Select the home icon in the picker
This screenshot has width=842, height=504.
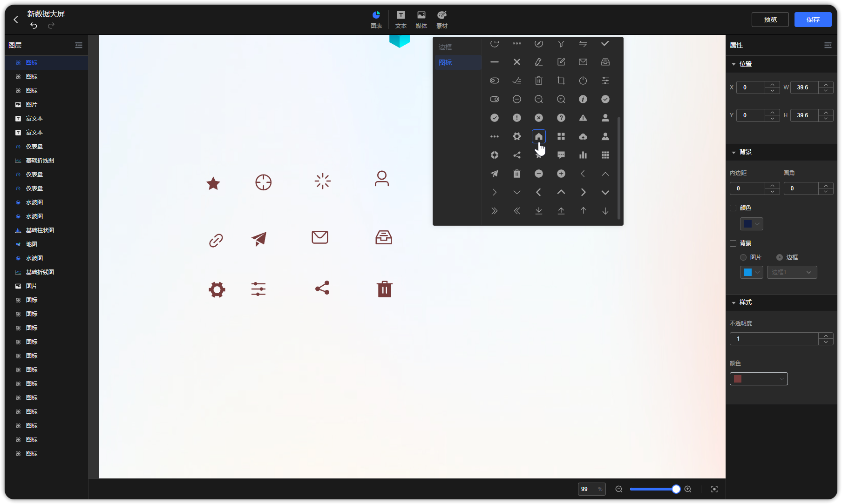click(x=538, y=136)
